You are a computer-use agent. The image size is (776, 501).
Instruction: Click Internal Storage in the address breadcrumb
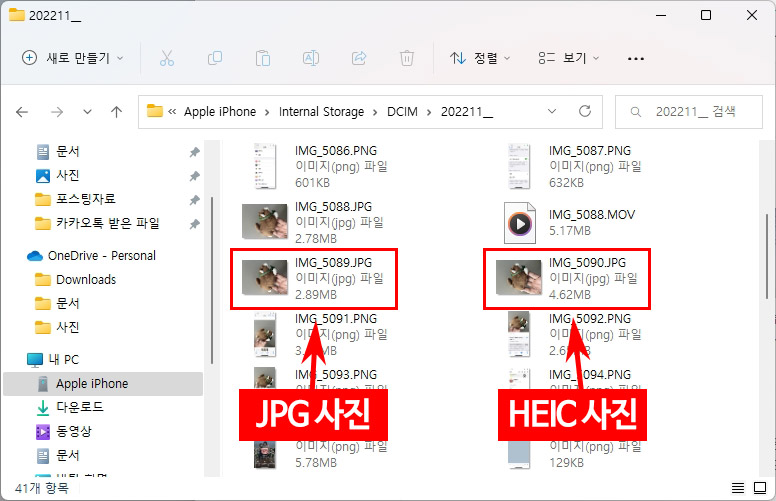(x=321, y=112)
